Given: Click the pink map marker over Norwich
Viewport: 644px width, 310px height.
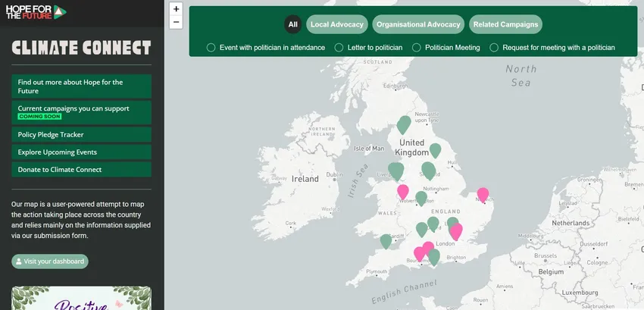Looking at the screenshot, I should [483, 194].
